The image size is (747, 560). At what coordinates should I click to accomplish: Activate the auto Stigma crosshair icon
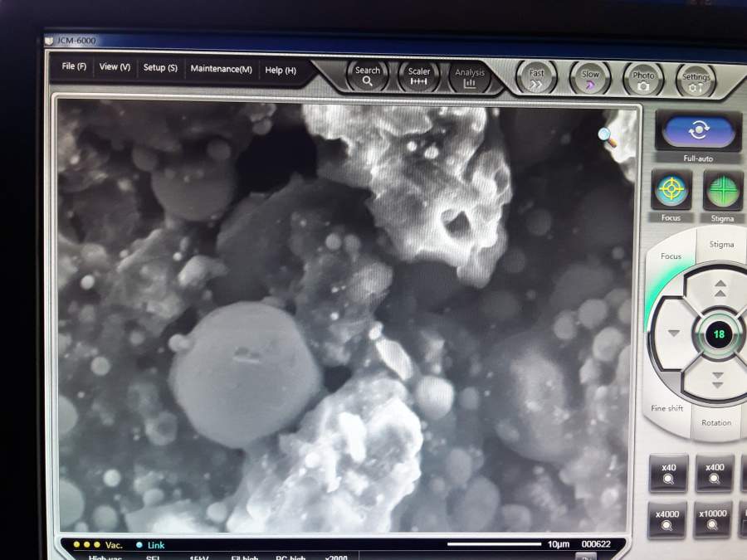(x=722, y=192)
